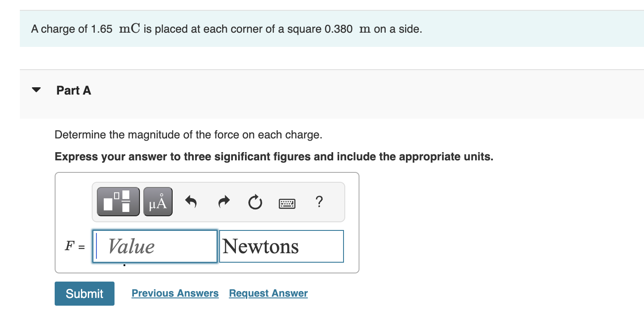Screen dimensions: 644x325
Task: Click the Value input field
Action: pyautogui.click(x=155, y=246)
